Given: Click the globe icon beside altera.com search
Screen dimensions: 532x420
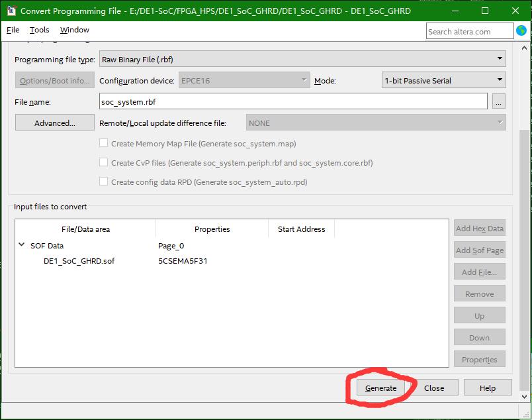Looking at the screenshot, I should (521, 31).
